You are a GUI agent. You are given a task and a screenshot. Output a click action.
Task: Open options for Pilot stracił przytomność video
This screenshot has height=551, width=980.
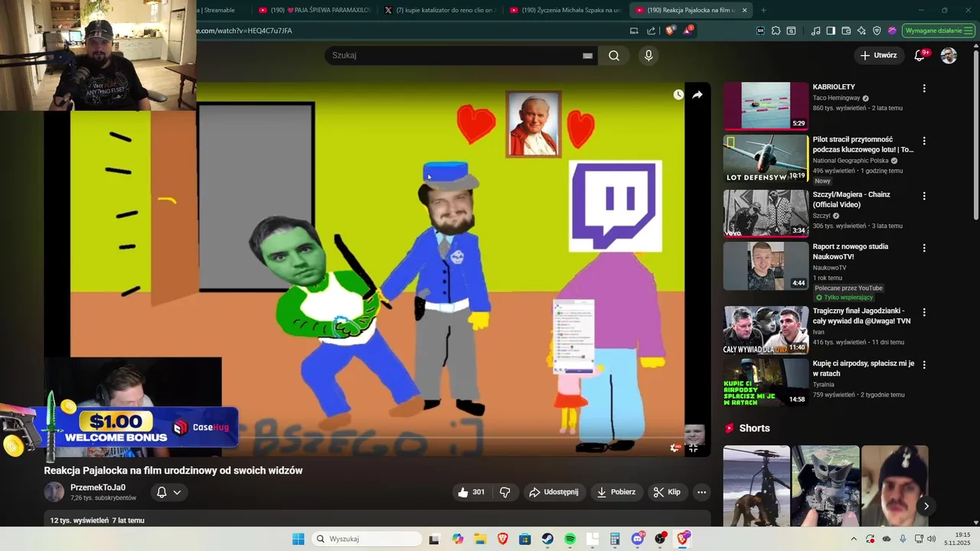tap(924, 141)
